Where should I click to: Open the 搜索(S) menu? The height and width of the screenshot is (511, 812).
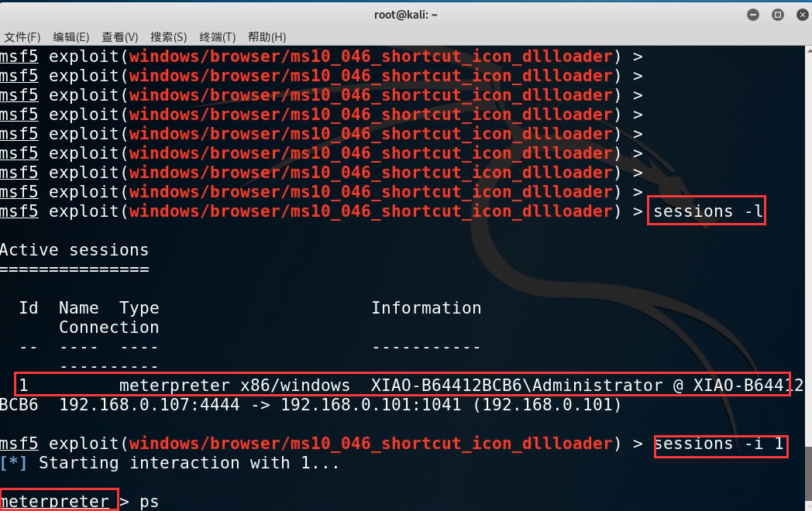click(168, 36)
